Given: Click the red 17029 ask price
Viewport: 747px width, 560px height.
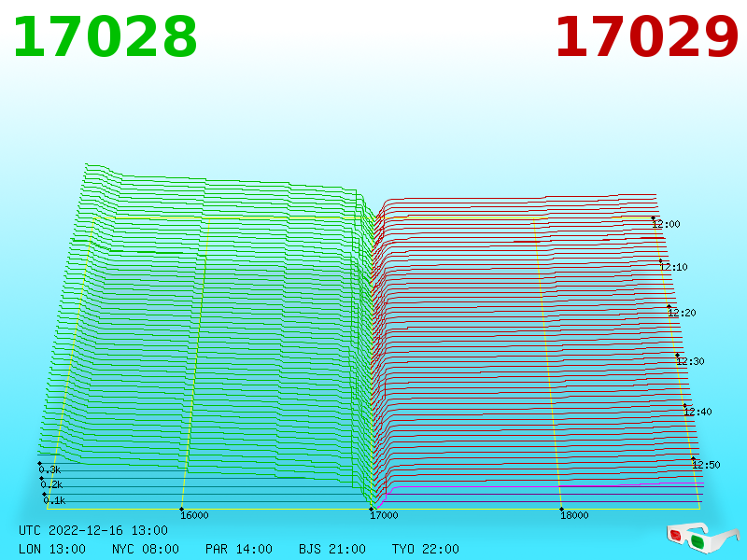Looking at the screenshot, I should point(646,37).
